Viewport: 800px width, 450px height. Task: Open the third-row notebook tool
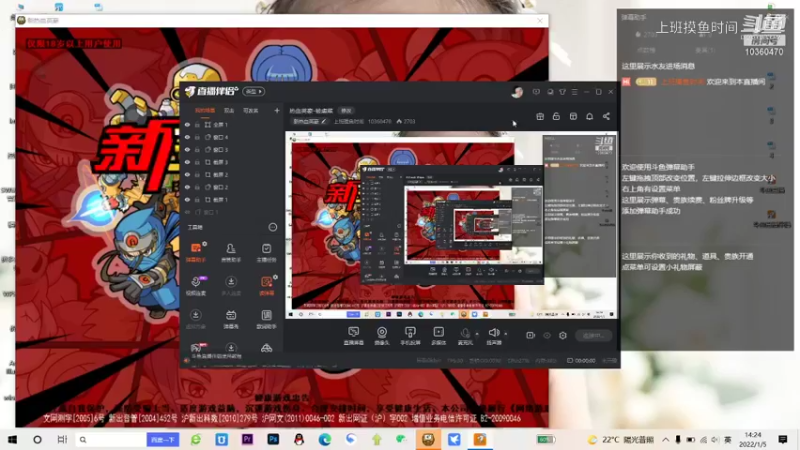266,318
